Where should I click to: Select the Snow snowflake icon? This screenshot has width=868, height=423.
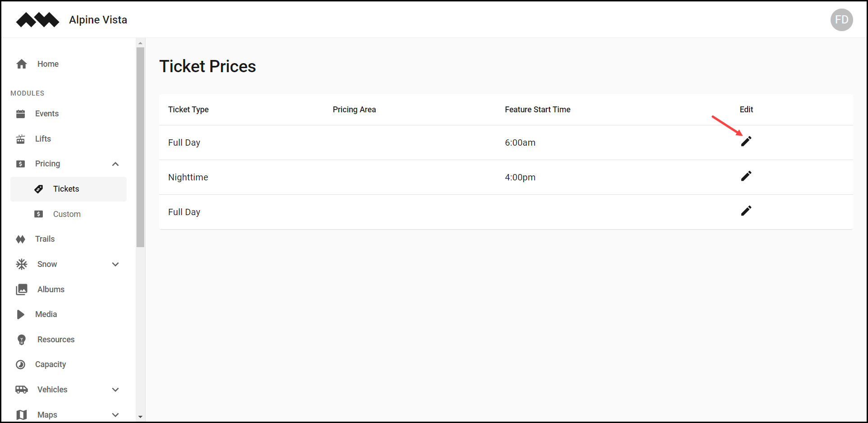[x=21, y=264]
